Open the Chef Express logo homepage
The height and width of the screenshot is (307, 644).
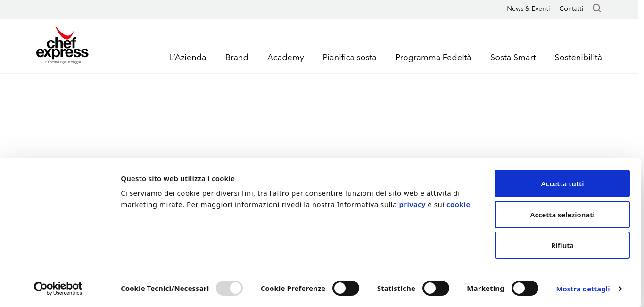coord(62,45)
